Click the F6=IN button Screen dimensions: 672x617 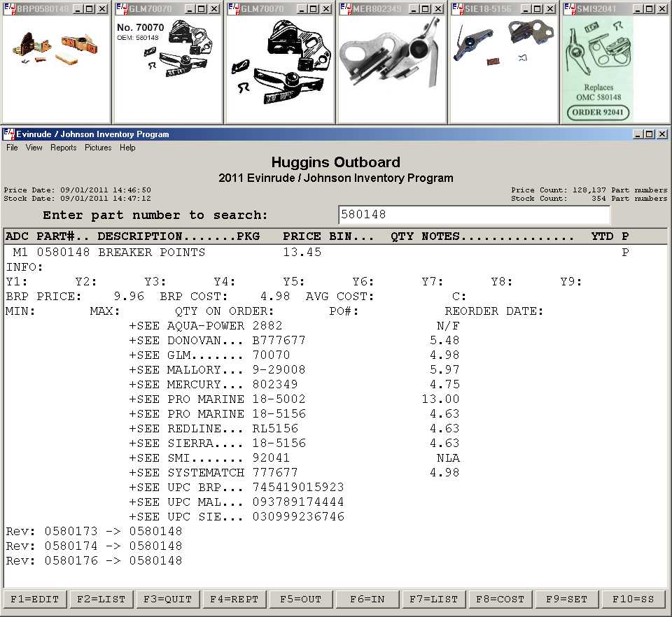(x=367, y=599)
